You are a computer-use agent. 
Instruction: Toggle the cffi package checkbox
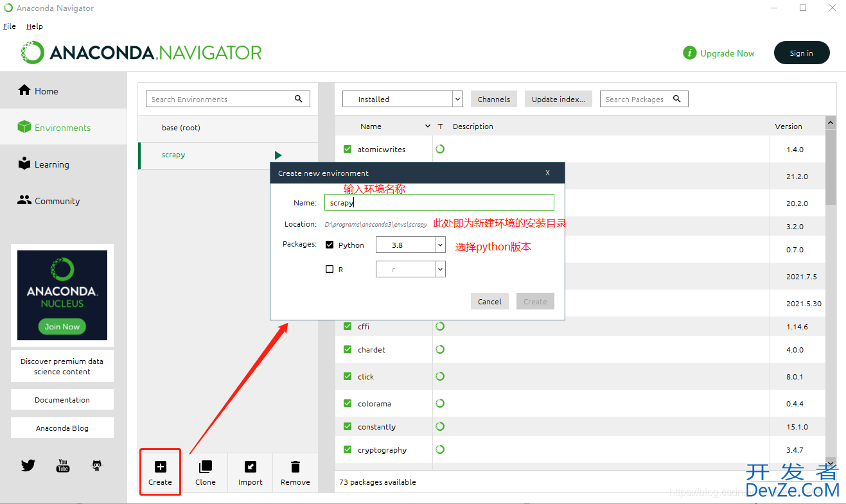[x=348, y=326]
